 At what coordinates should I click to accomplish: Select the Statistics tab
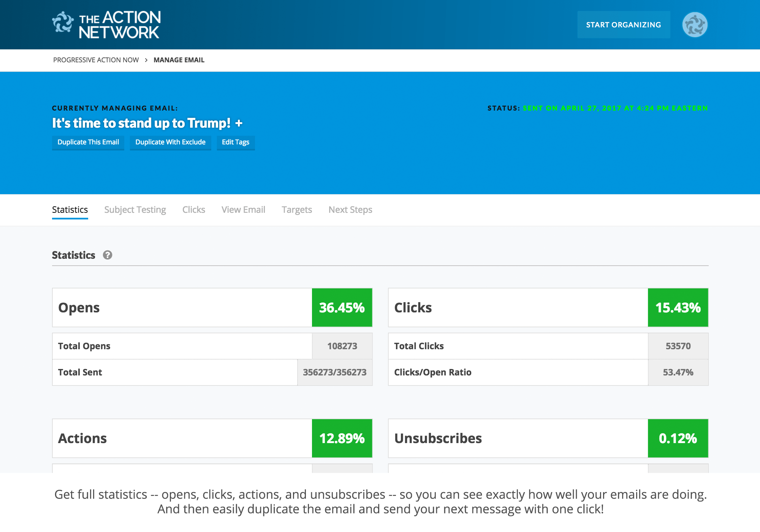[x=70, y=210]
